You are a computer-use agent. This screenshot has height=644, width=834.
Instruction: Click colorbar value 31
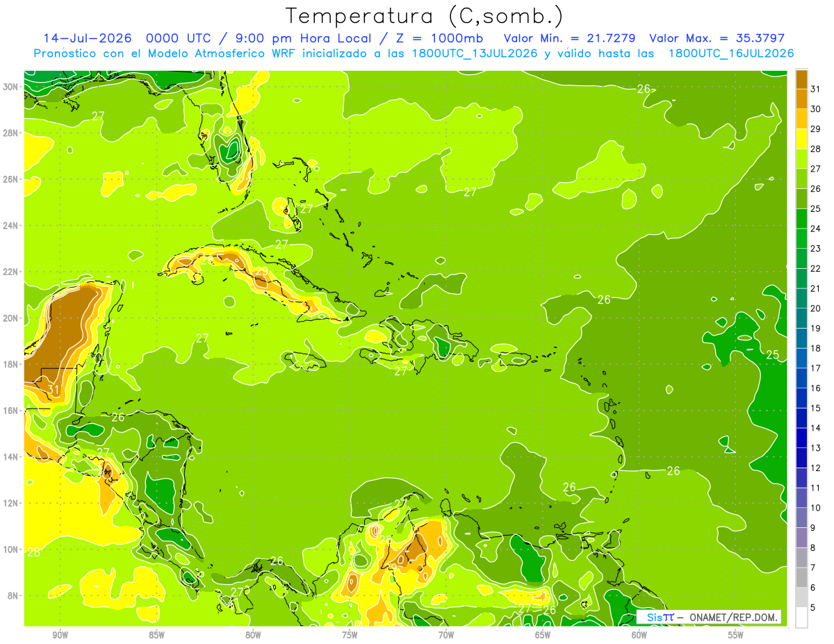[x=815, y=88]
